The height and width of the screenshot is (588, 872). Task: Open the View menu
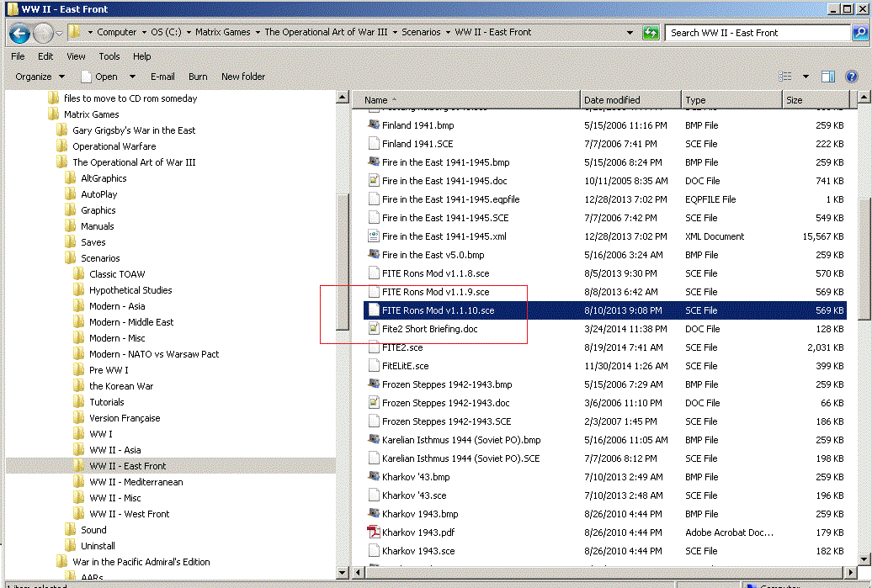coord(76,56)
